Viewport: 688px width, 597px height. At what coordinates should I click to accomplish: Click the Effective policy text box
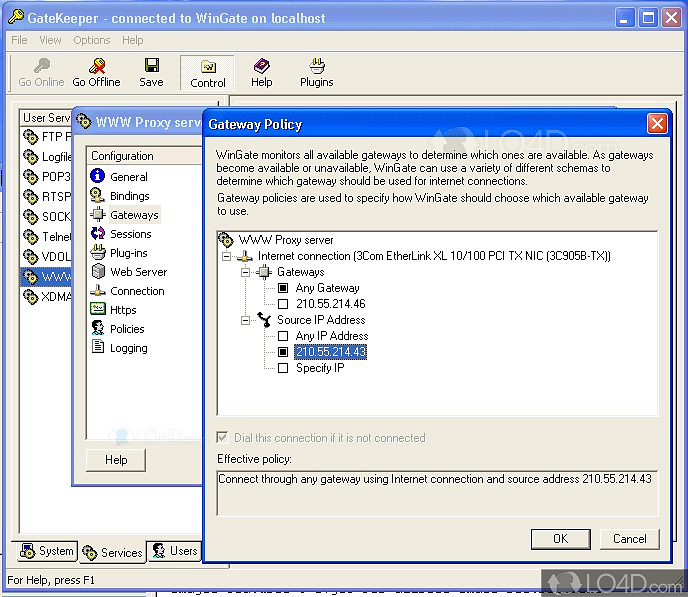(x=437, y=493)
